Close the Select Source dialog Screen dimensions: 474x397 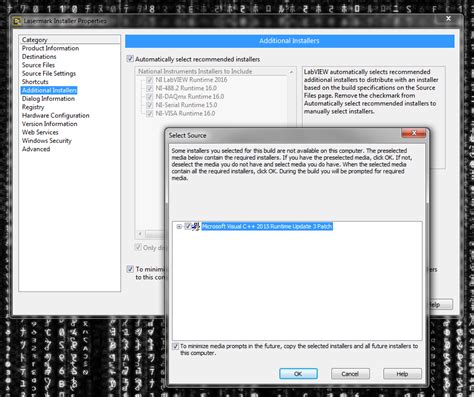click(414, 133)
